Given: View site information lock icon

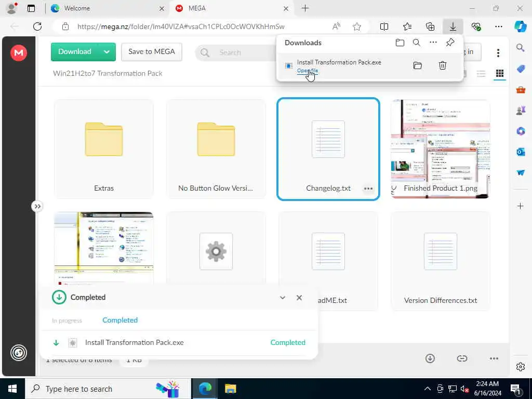Looking at the screenshot, I should (65, 26).
